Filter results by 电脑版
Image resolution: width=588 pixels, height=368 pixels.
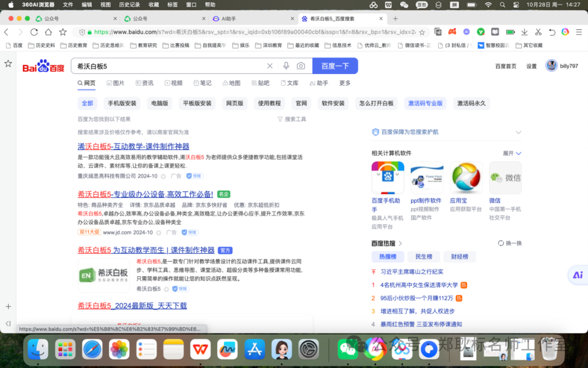tap(160, 103)
